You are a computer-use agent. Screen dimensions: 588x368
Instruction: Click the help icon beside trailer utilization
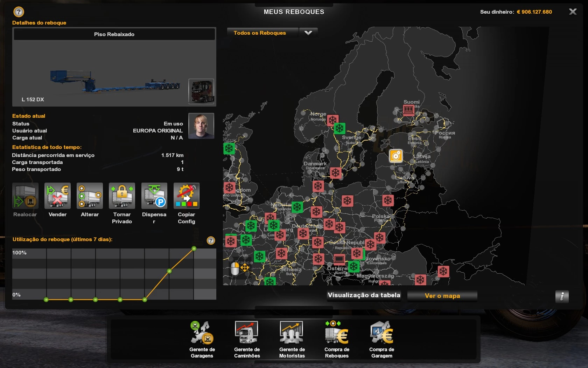(x=211, y=240)
